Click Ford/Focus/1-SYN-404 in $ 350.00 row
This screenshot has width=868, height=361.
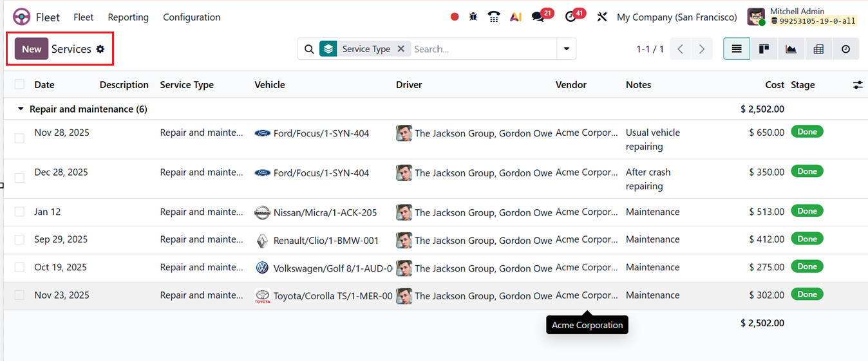point(321,173)
